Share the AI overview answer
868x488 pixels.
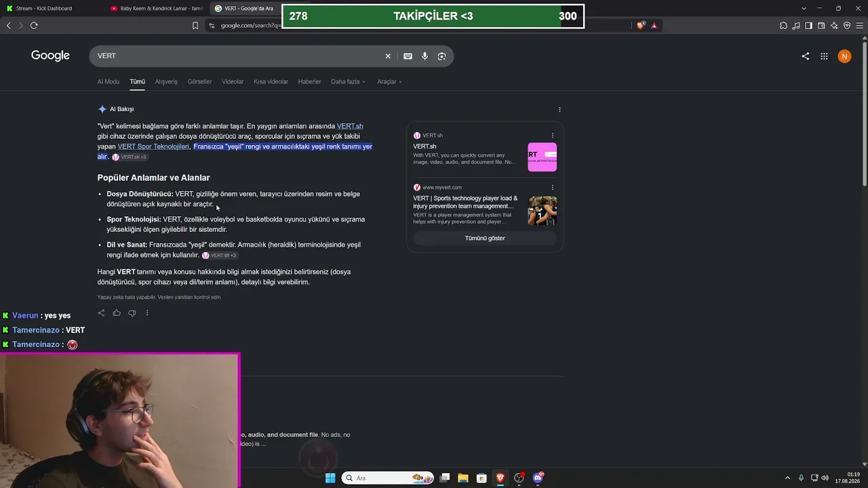coord(101,313)
